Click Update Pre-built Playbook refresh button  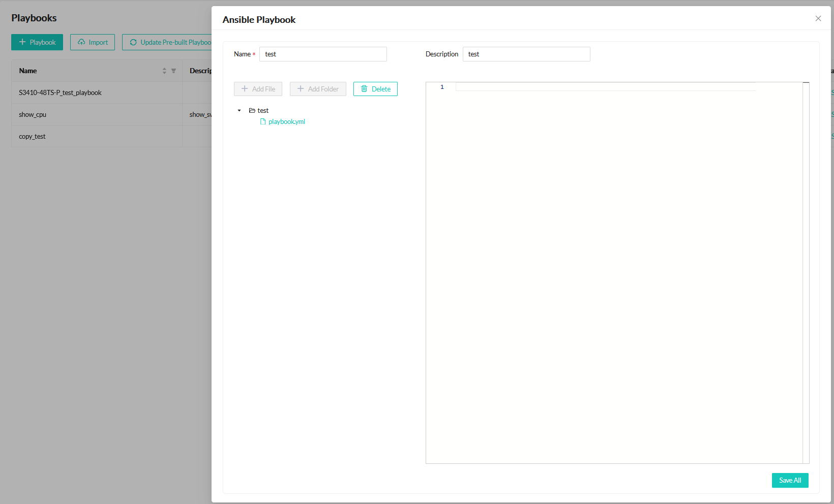coord(168,42)
